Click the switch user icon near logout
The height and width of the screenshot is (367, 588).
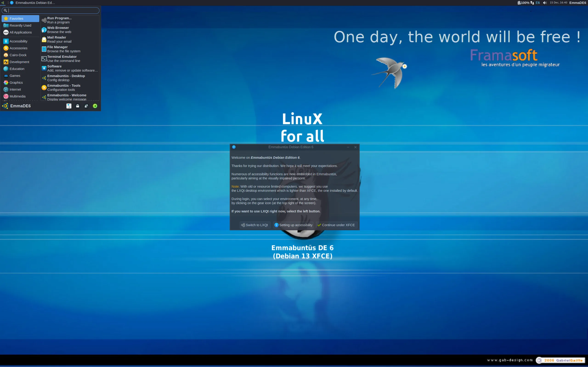tap(86, 106)
